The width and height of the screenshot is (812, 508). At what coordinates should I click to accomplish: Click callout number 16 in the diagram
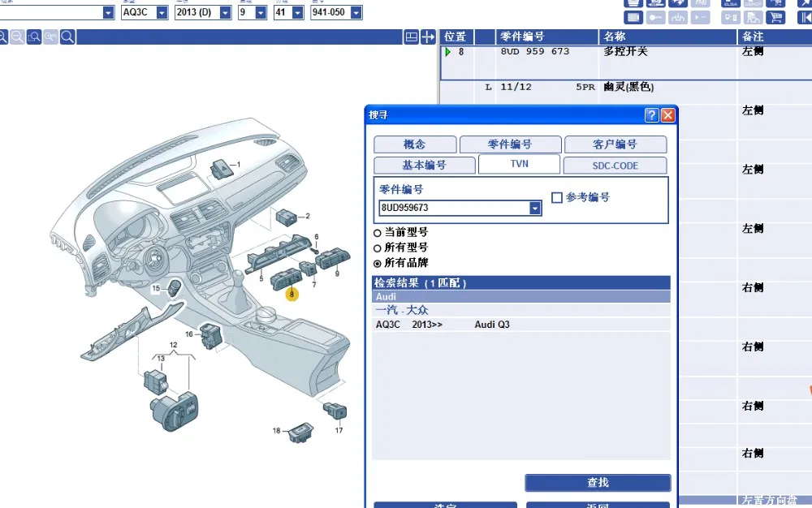189,334
